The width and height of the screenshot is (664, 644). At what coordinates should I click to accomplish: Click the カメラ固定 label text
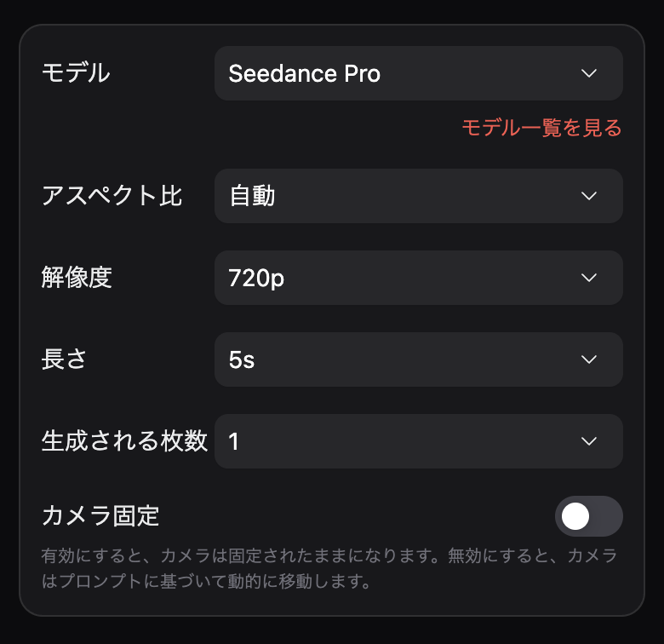(100, 516)
